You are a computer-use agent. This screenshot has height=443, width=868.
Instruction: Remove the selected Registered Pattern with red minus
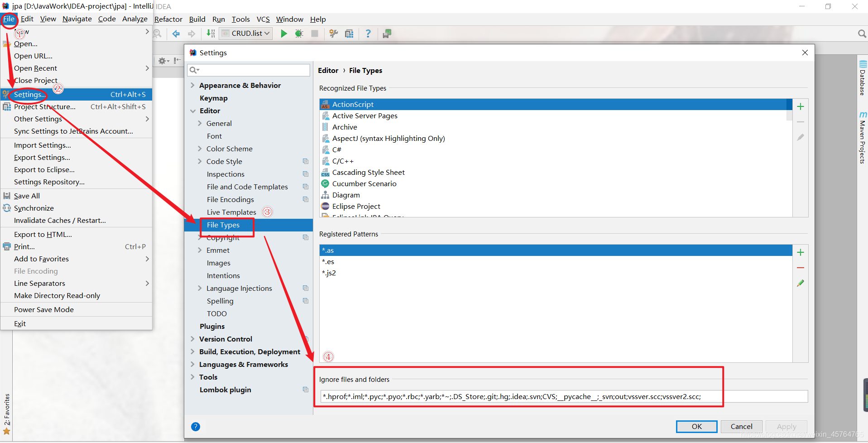click(801, 268)
